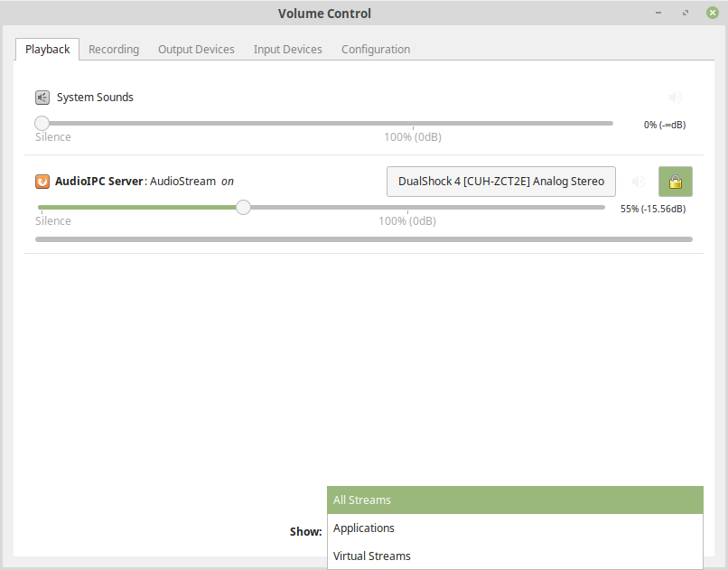
Task: Click the System Sounds speaker icon
Action: (x=42, y=98)
